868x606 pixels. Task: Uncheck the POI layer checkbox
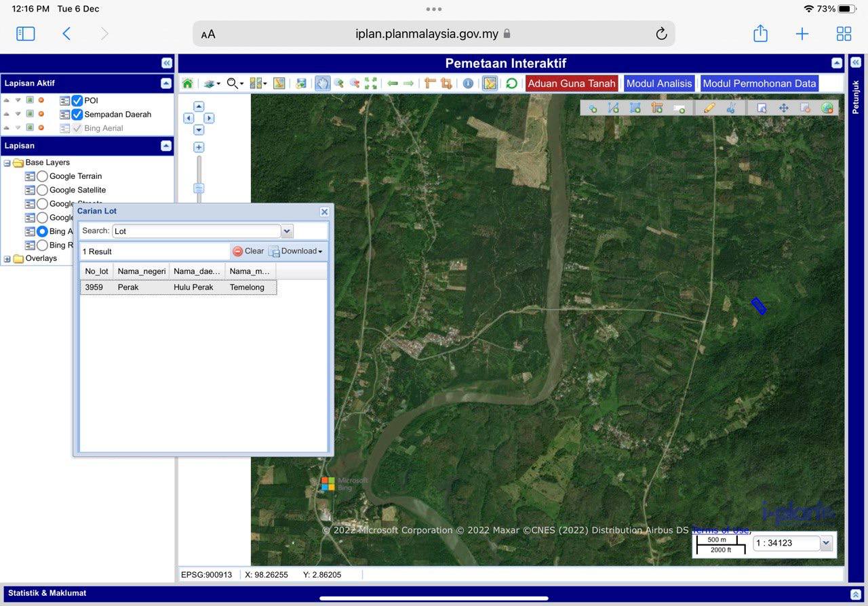[77, 100]
